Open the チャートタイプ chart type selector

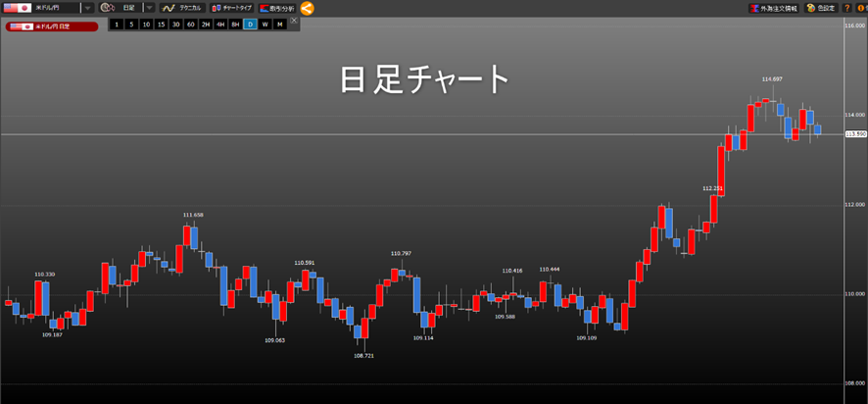click(231, 8)
